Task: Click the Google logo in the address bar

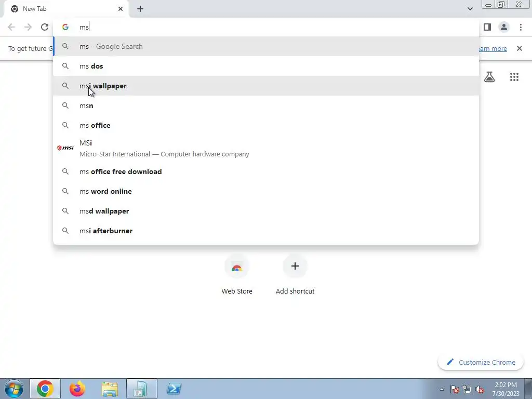Action: (65, 27)
